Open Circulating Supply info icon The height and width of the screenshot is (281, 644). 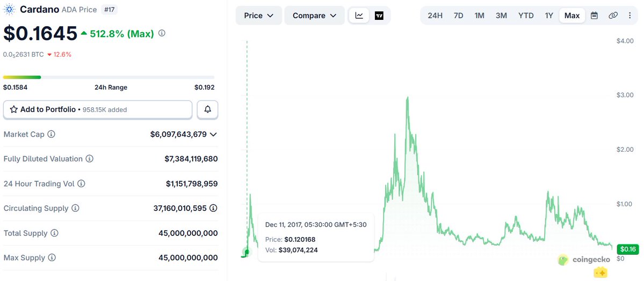pos(75,209)
